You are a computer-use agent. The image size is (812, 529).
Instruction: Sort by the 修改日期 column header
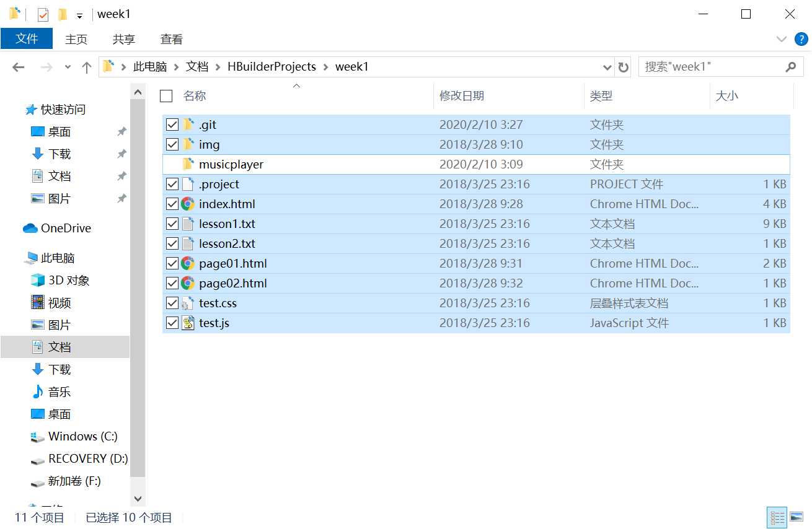click(x=462, y=96)
